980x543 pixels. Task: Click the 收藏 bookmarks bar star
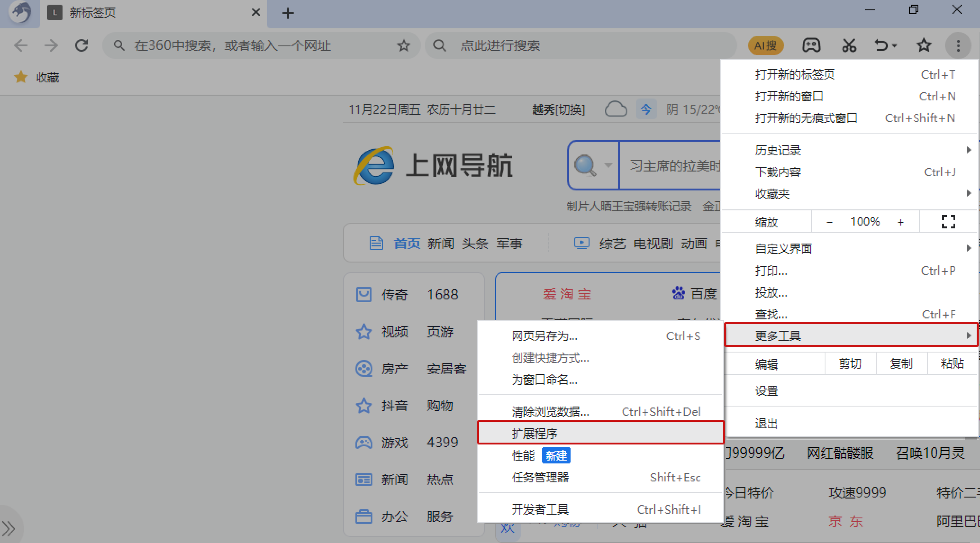click(20, 77)
